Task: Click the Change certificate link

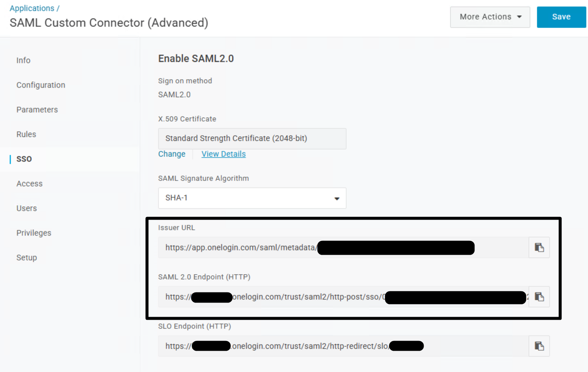Action: click(171, 154)
